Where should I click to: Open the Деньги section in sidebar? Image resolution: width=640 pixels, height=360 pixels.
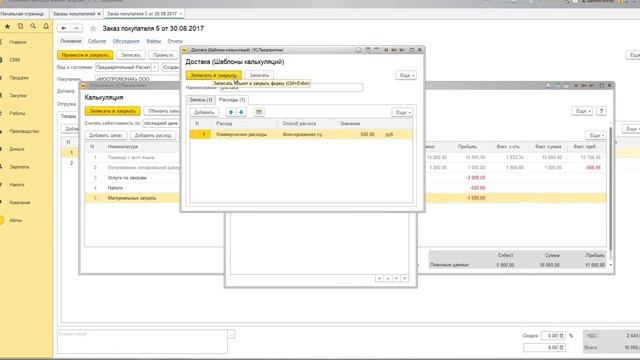point(17,149)
